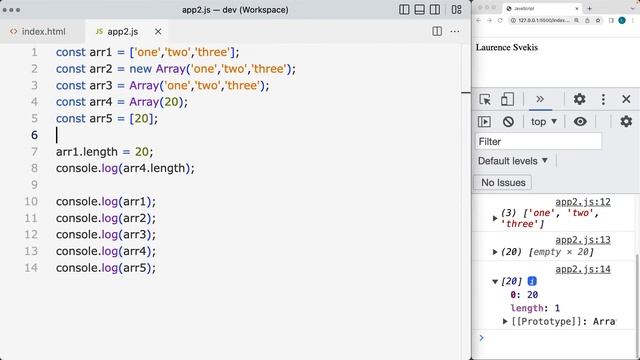Viewport: 640px width, 360px height.
Task: Click the 0: 20 property row
Action: (524, 295)
